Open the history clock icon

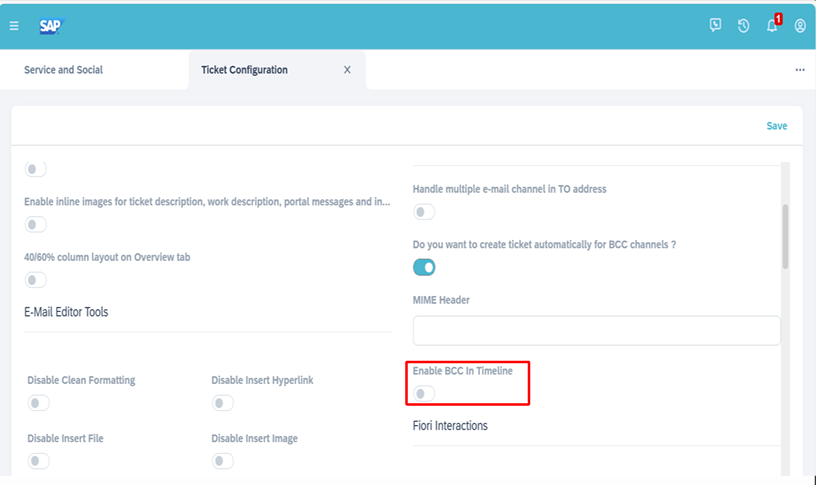click(743, 25)
